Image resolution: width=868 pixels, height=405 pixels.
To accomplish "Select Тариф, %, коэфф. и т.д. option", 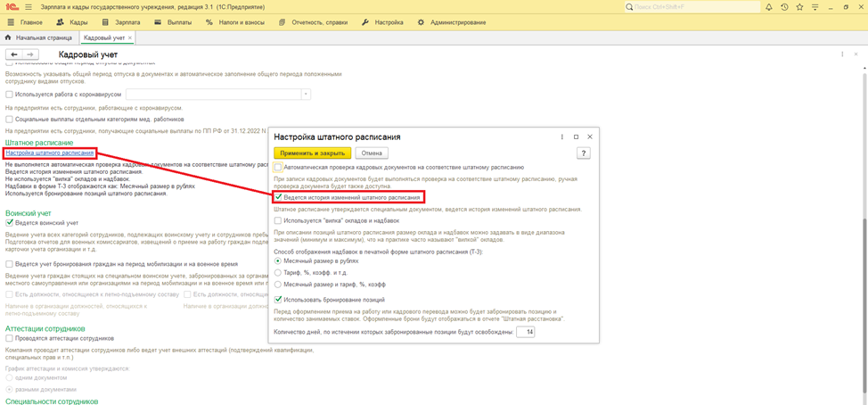I will tap(278, 272).
